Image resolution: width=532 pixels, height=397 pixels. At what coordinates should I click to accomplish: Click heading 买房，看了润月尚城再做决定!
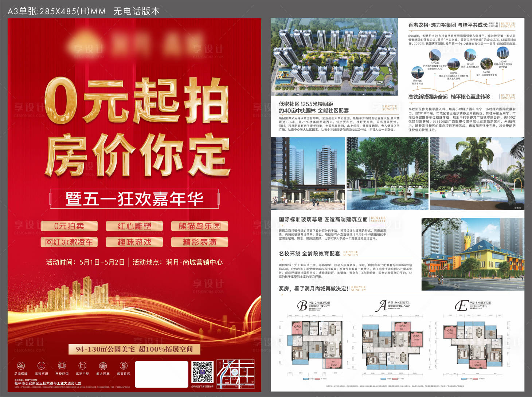click(313, 288)
